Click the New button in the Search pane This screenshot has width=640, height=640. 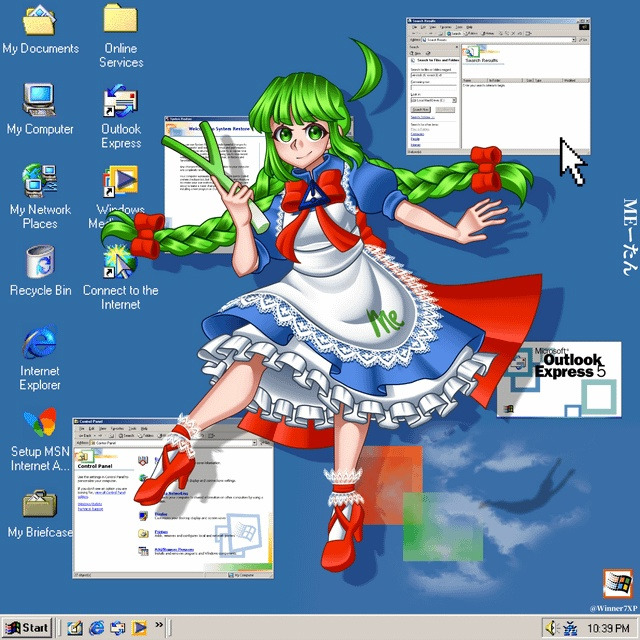pyautogui.click(x=416, y=53)
